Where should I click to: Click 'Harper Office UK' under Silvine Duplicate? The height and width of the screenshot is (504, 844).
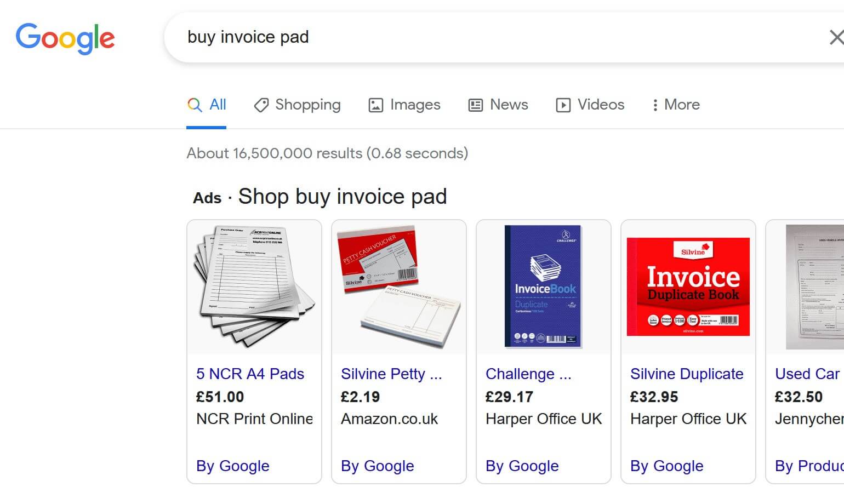688,419
